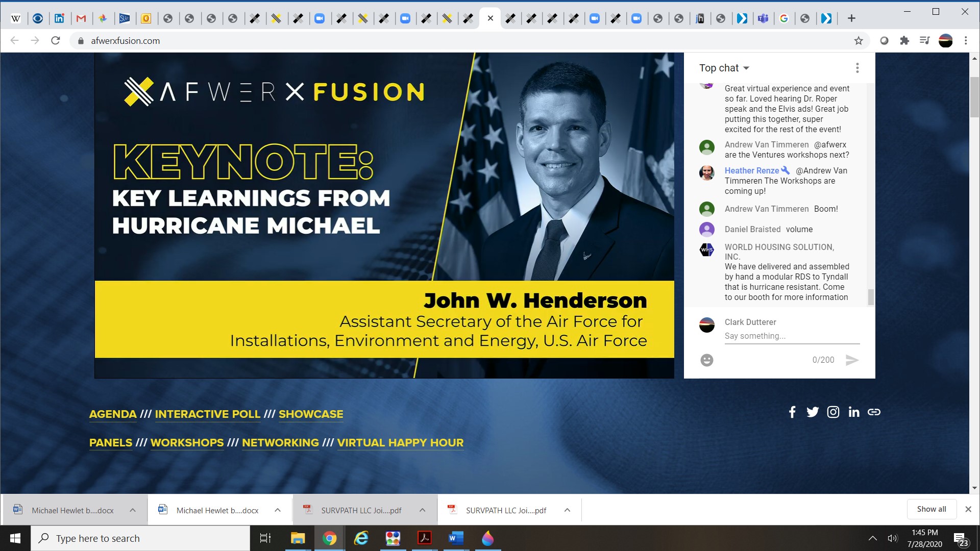This screenshot has height=551, width=980.
Task: Open the LinkedIn social link
Action: click(x=854, y=412)
